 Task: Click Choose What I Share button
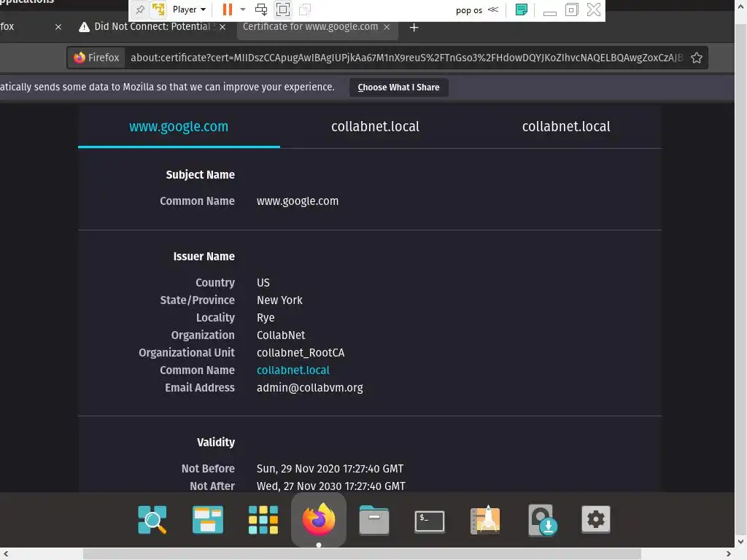399,87
